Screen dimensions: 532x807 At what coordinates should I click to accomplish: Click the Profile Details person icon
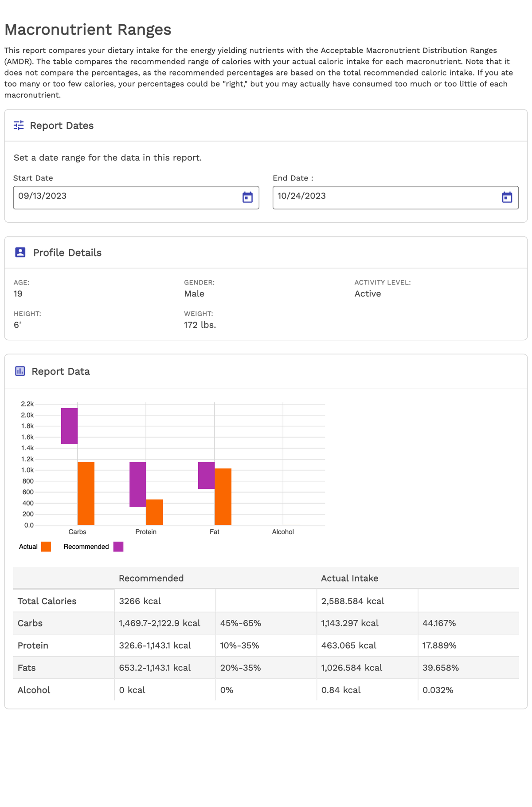point(20,252)
